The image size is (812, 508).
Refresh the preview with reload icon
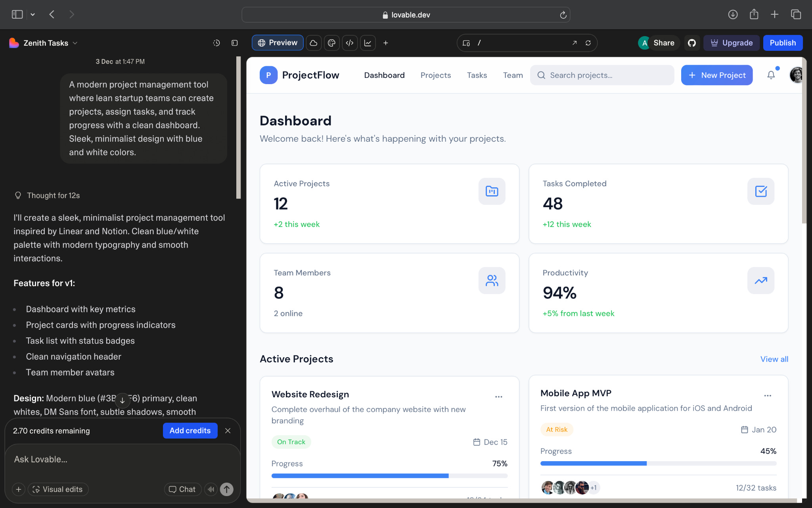pyautogui.click(x=588, y=43)
